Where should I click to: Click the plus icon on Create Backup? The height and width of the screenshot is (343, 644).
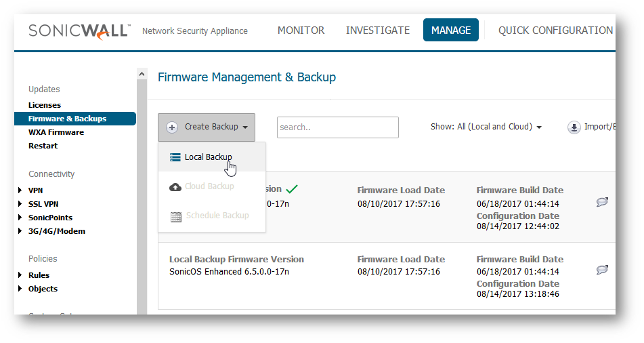point(172,127)
